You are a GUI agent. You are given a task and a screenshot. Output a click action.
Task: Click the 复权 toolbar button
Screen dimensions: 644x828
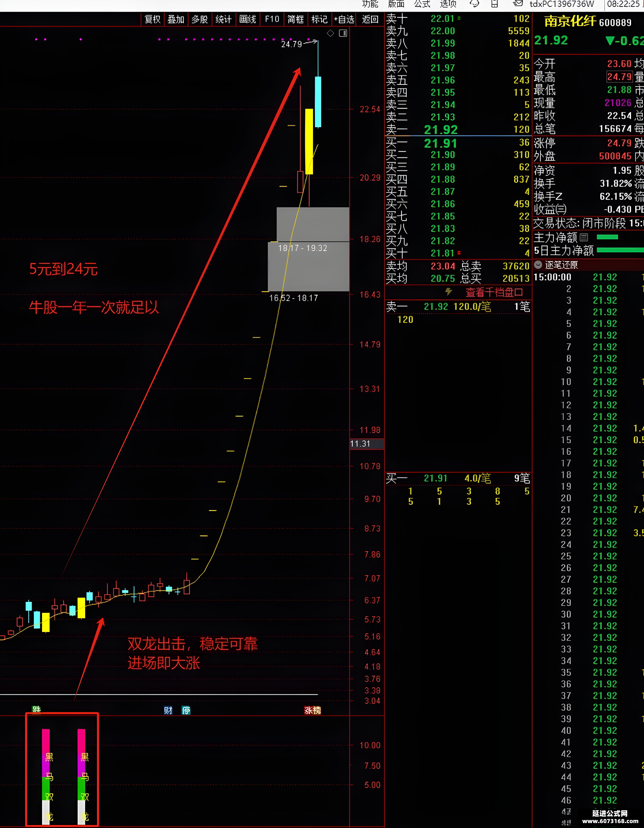click(x=152, y=19)
